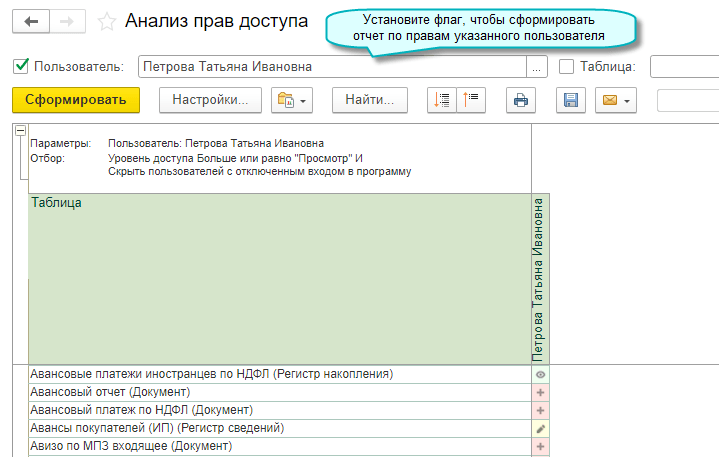Print the report with printer icon
The image size is (722, 457).
pyautogui.click(x=521, y=100)
